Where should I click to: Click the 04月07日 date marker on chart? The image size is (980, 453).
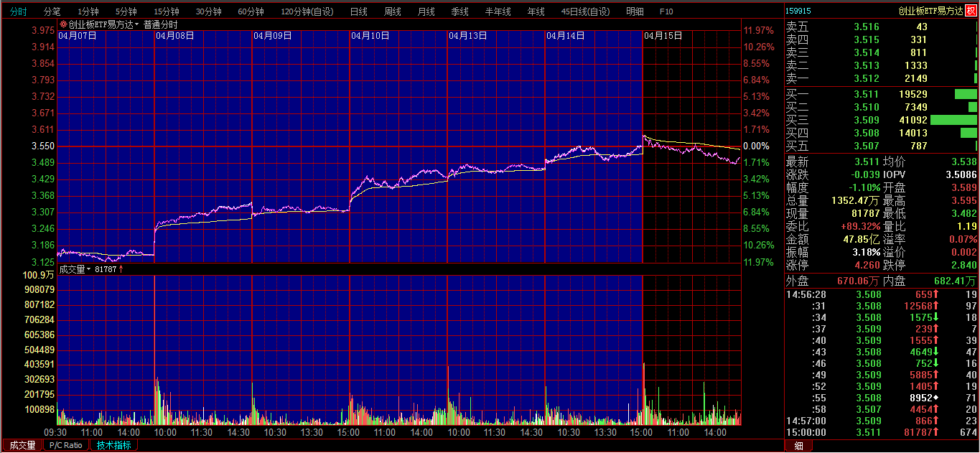pos(77,35)
